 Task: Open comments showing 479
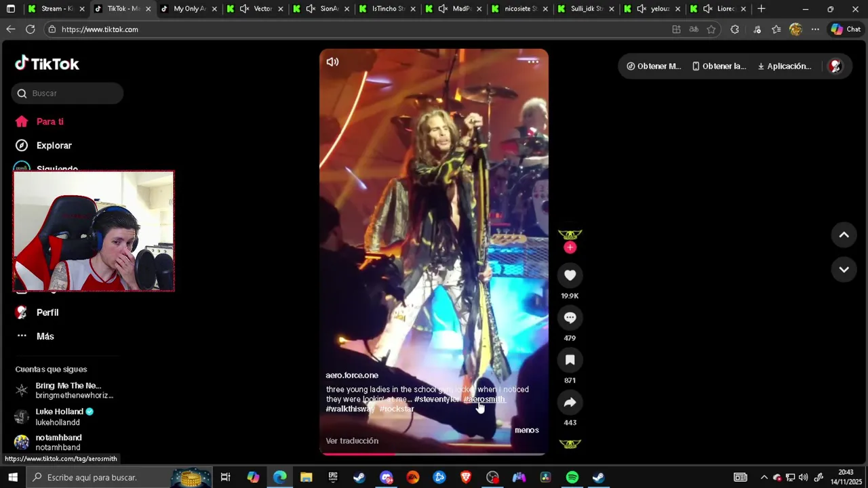tap(570, 318)
